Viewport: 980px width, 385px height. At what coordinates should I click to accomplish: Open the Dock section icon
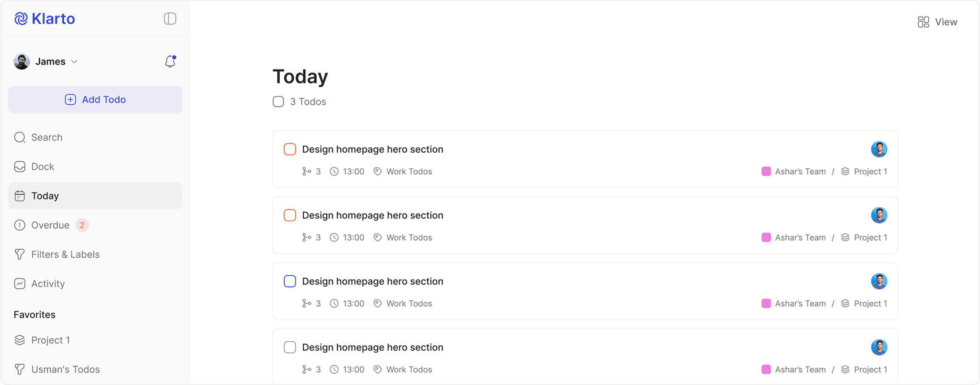tap(20, 166)
